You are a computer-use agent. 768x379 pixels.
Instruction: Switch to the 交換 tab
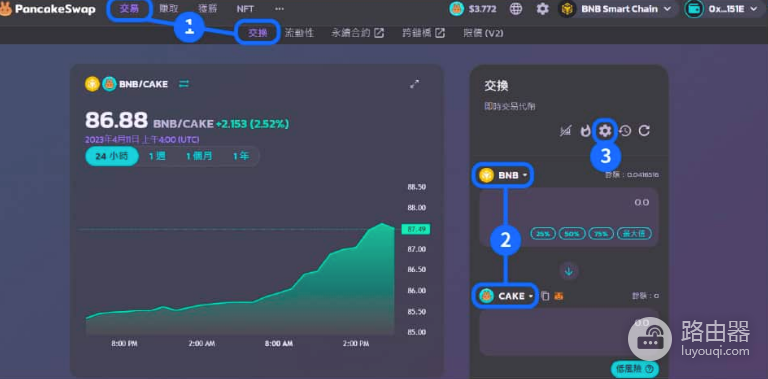(258, 33)
